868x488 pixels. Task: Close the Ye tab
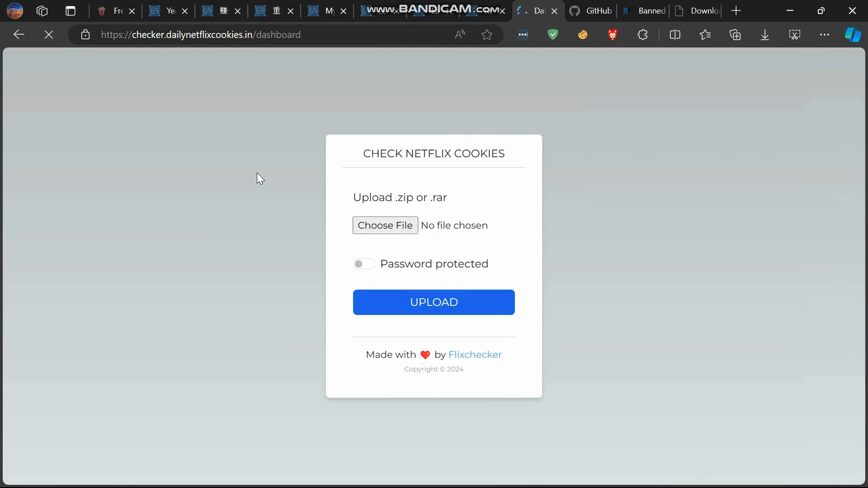click(185, 11)
